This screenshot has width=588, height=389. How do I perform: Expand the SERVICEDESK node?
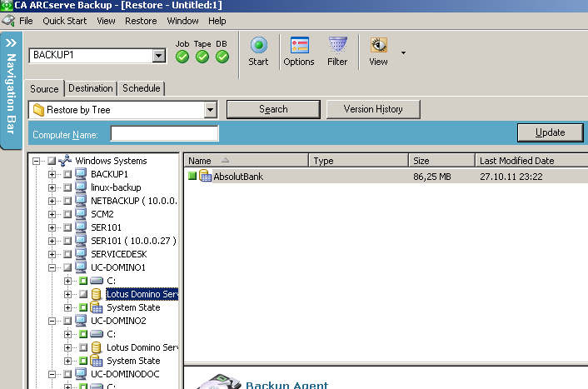52,254
